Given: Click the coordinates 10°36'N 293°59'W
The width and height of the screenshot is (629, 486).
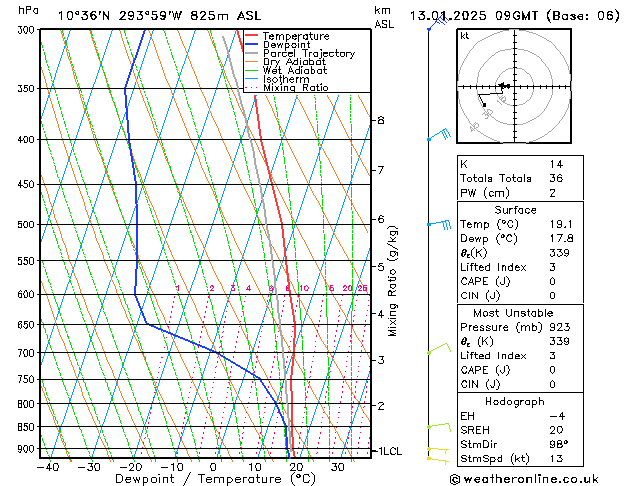Looking at the screenshot, I should pos(120,16).
